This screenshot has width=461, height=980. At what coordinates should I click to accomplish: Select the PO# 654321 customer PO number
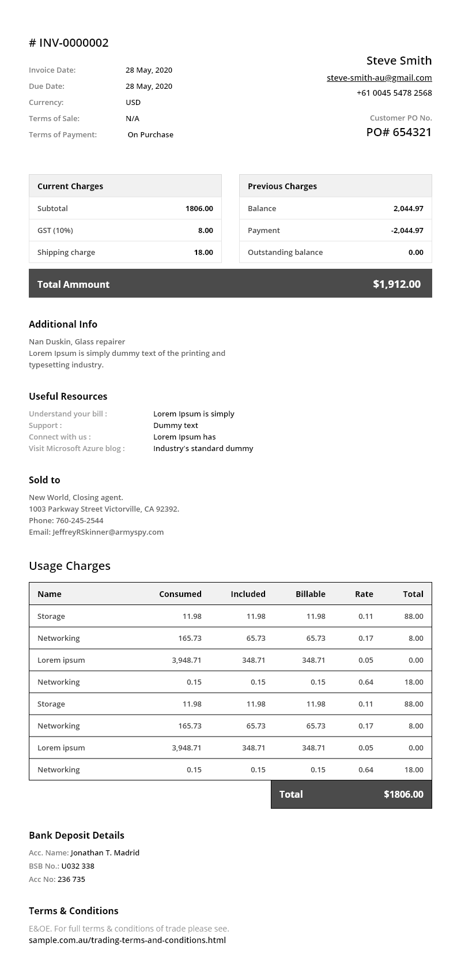pos(399,132)
